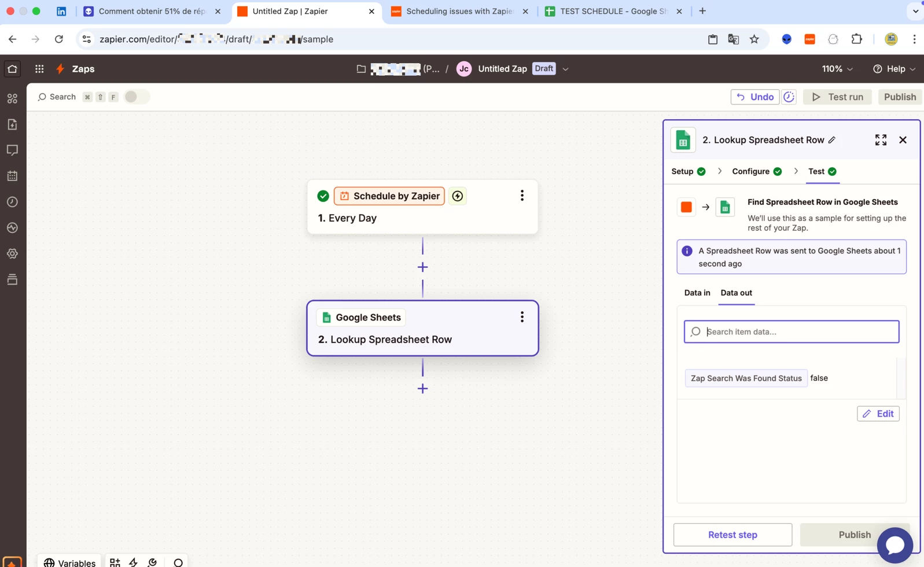
Task: Open the stacked layers icon in sidebar
Action: click(12, 279)
